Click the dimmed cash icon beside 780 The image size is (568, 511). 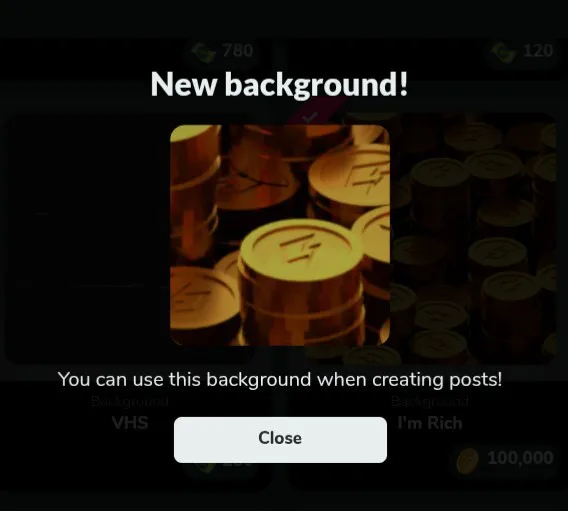[204, 52]
